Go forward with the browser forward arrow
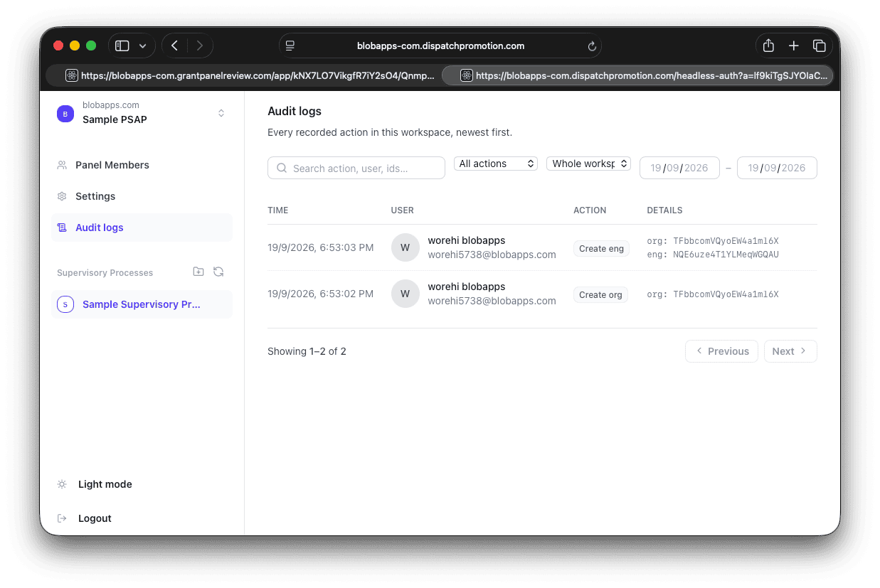The image size is (880, 588). coord(200,46)
